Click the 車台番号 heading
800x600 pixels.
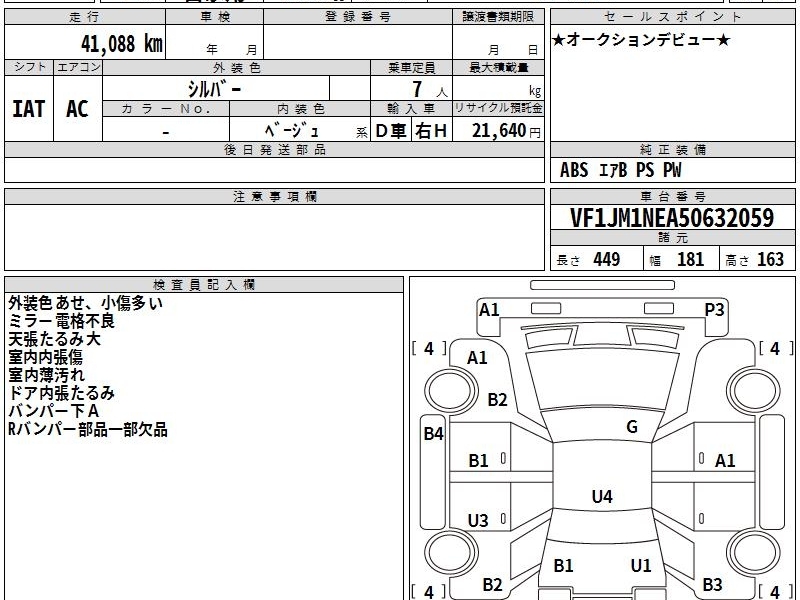pyautogui.click(x=672, y=196)
